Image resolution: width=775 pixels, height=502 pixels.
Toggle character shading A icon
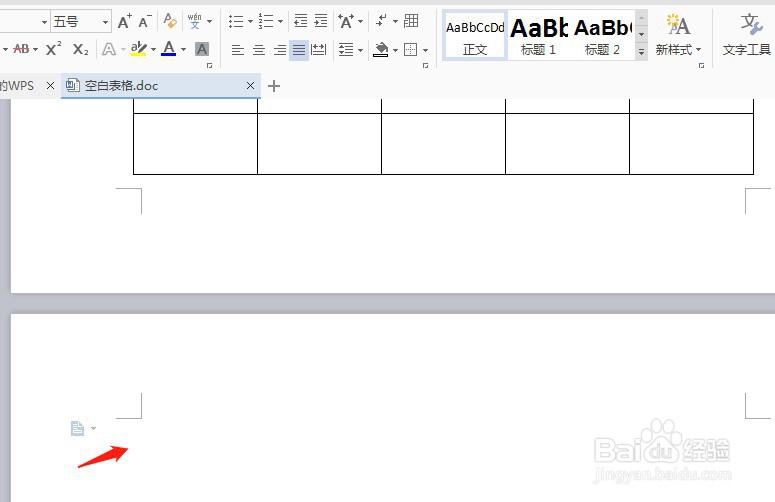coord(202,49)
